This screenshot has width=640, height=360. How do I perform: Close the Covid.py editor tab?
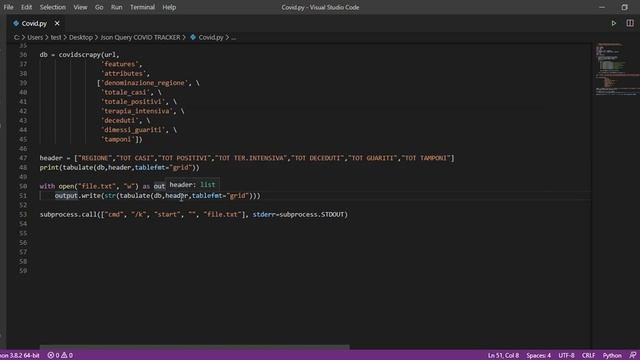57,24
